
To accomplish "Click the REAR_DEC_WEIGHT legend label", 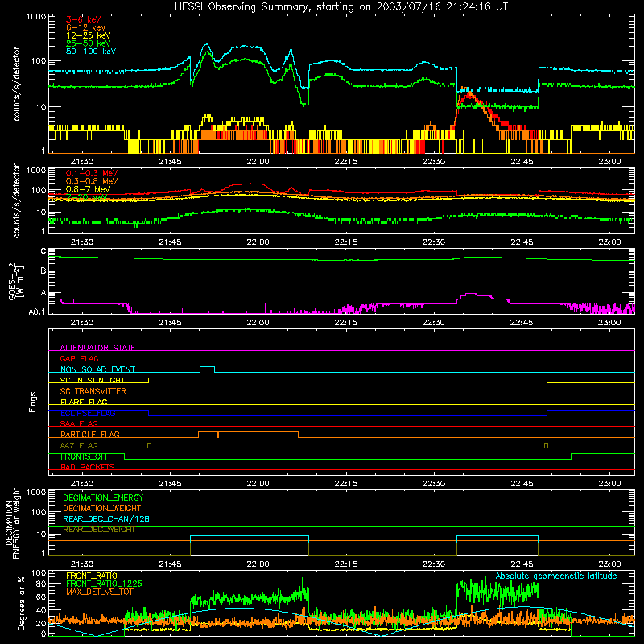I will [98, 530].
